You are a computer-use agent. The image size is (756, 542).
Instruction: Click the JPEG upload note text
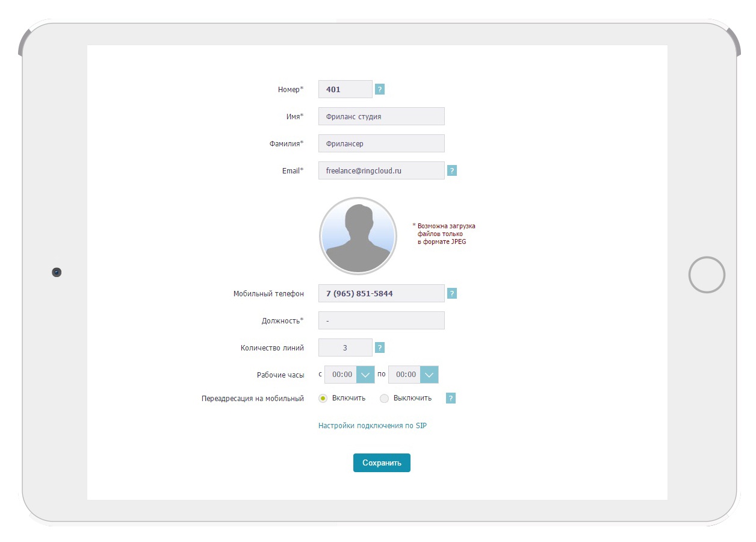[x=444, y=234]
